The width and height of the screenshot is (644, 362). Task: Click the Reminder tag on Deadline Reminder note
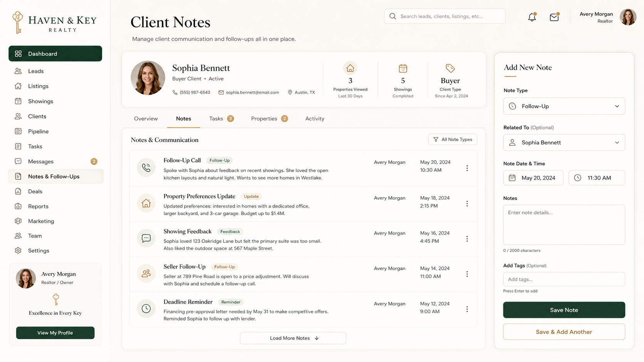pos(231,302)
